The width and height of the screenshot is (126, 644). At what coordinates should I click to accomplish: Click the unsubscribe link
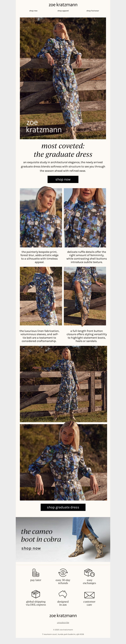[x=63, y=622]
